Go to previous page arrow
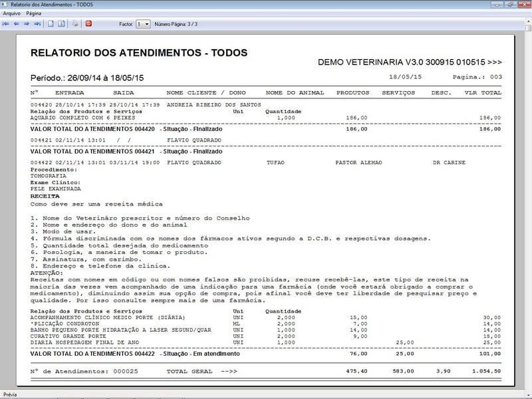 point(16,24)
